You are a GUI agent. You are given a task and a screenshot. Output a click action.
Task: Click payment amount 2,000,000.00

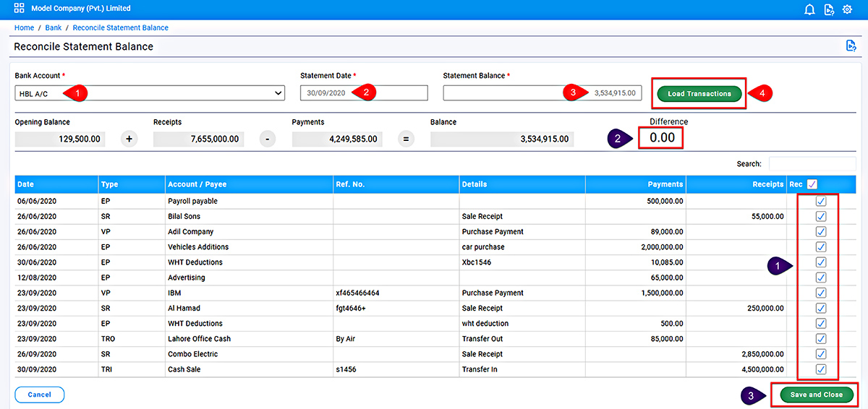[662, 247]
